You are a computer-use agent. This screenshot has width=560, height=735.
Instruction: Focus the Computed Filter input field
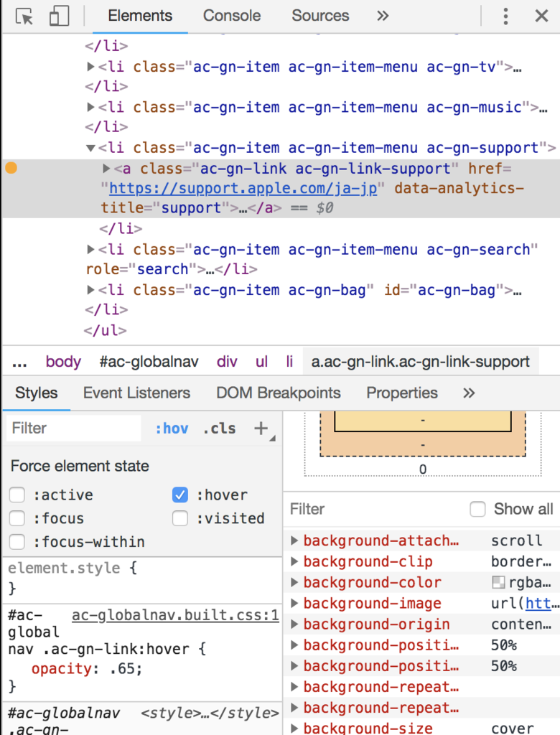pos(375,509)
